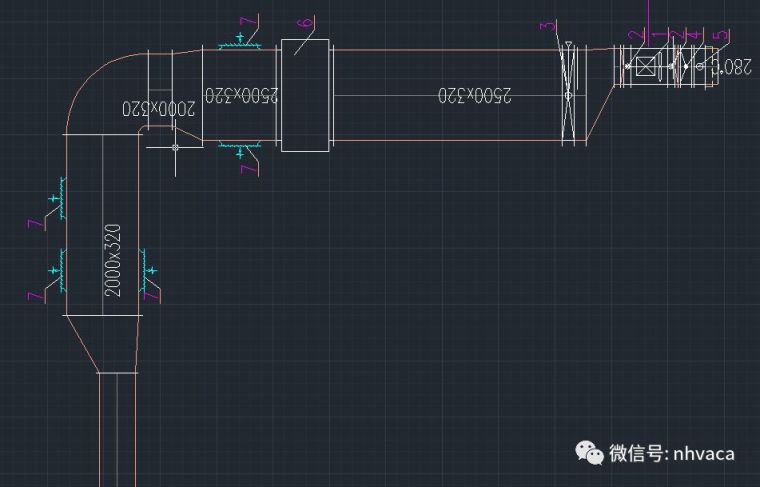Select the cyan hanger symbol below the 2500x320 duct
760x487 pixels.
pos(240,151)
